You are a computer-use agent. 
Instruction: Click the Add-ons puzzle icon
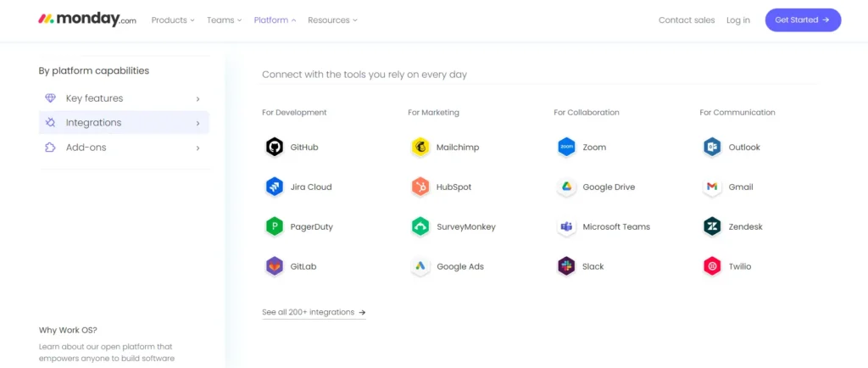click(x=50, y=148)
